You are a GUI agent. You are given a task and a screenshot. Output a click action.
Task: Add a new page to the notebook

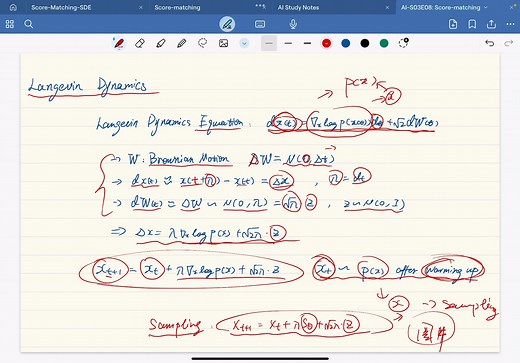pyautogui.click(x=453, y=24)
